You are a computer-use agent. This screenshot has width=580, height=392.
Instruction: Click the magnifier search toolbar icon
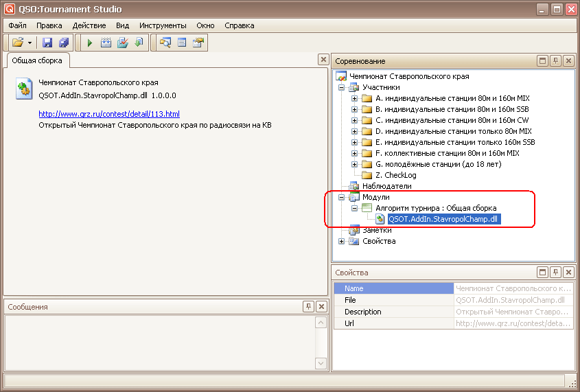pos(165,43)
